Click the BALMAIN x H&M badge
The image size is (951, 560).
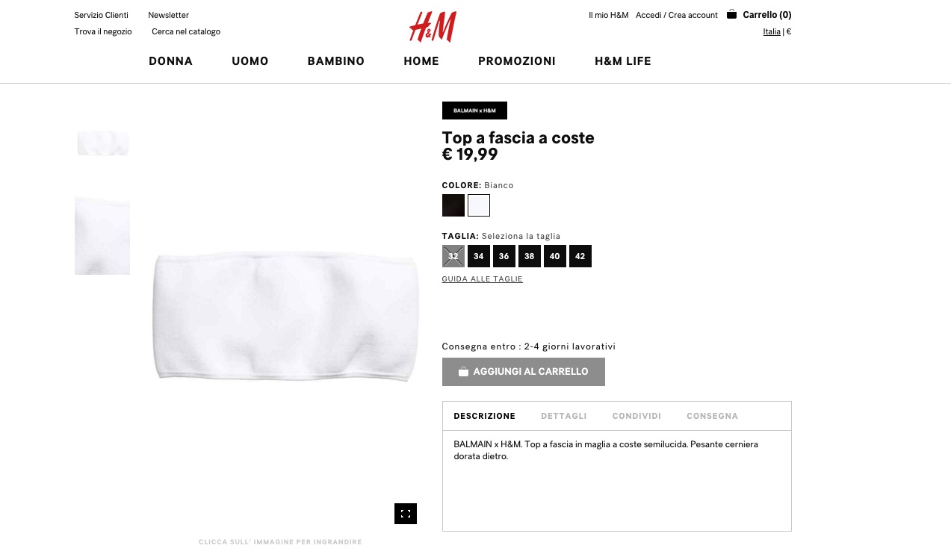[474, 111]
